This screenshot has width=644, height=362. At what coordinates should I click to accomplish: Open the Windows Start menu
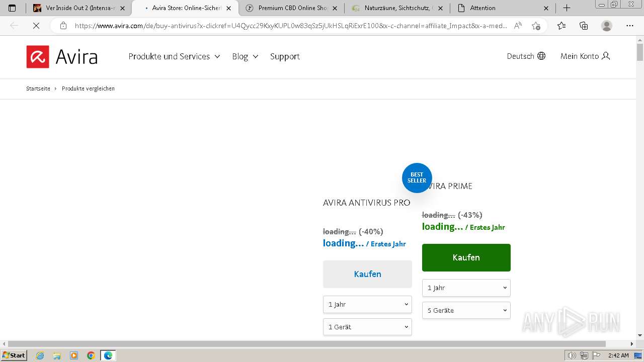14,355
